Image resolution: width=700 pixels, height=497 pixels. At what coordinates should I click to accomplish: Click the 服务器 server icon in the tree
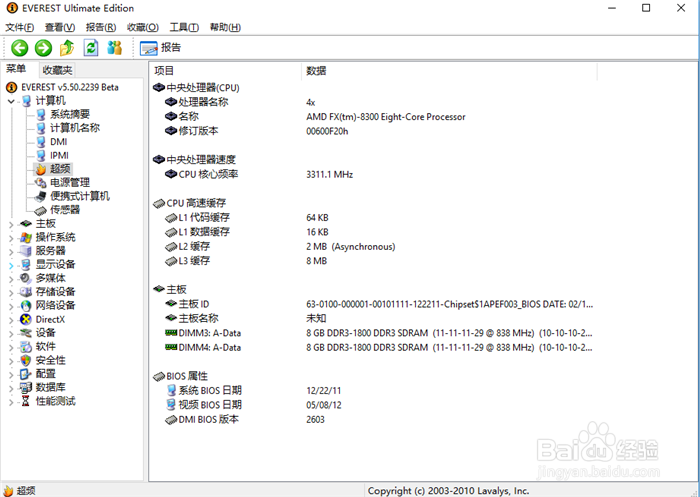(26, 251)
